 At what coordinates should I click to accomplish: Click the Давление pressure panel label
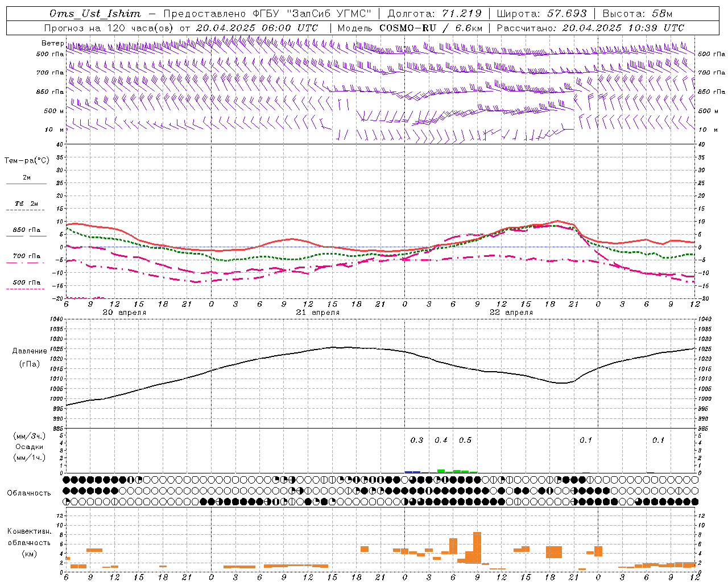click(x=30, y=351)
